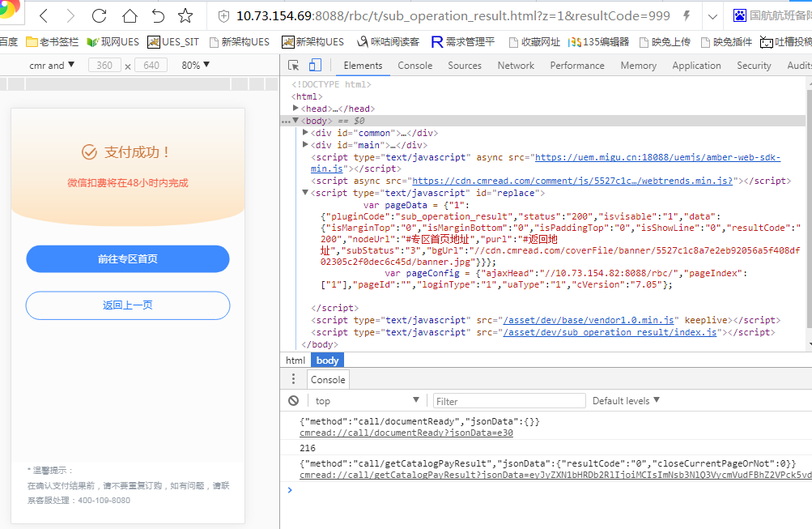Select the body breadcrumb
This screenshot has width=812, height=529.
327,360
